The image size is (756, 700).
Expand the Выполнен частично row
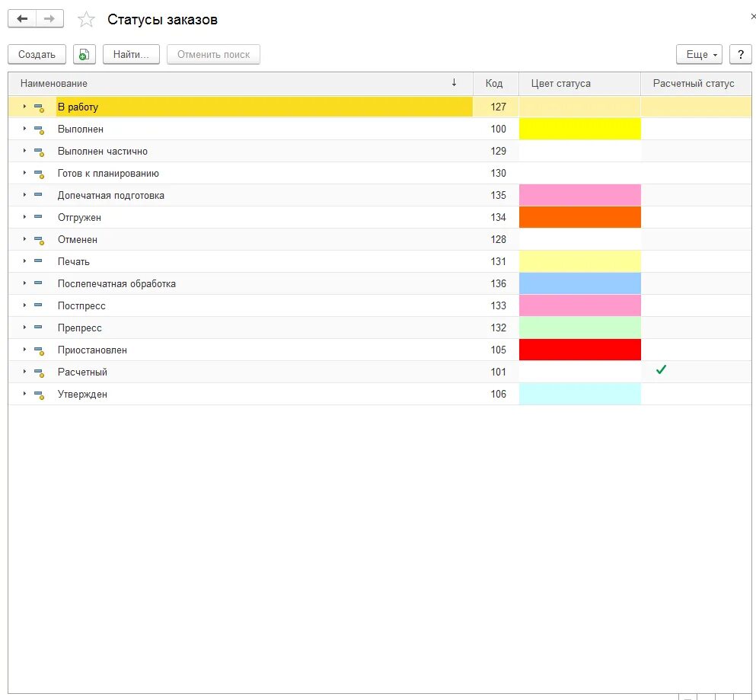coord(24,151)
